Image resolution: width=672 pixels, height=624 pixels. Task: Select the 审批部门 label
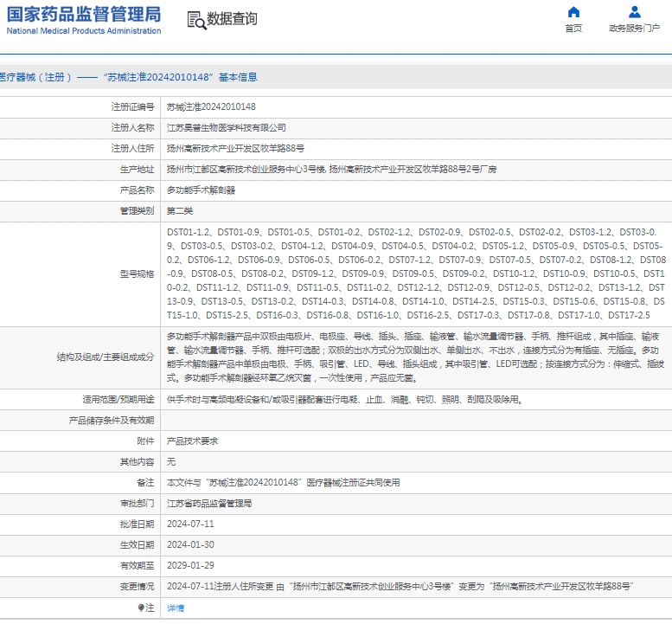tap(137, 504)
